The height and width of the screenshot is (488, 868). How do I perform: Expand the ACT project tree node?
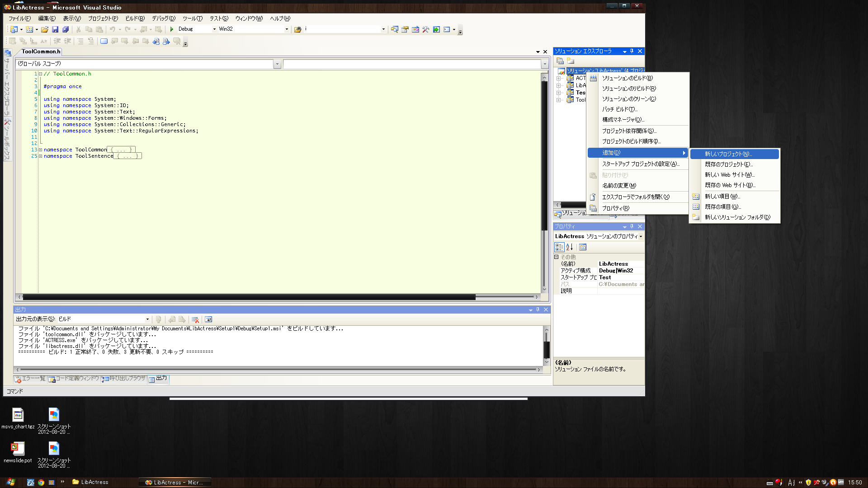click(559, 78)
